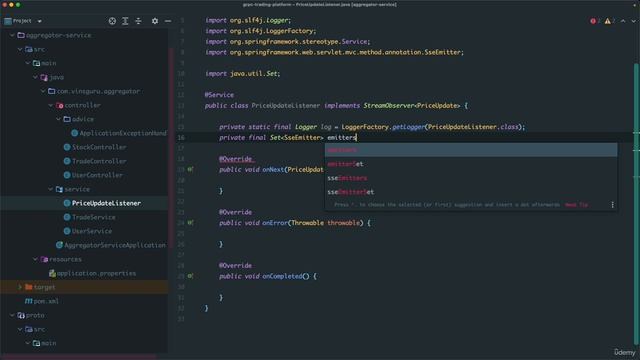Screen dimensions: 640x360
Task: Click the application.properties file icon
Action: click(52, 273)
